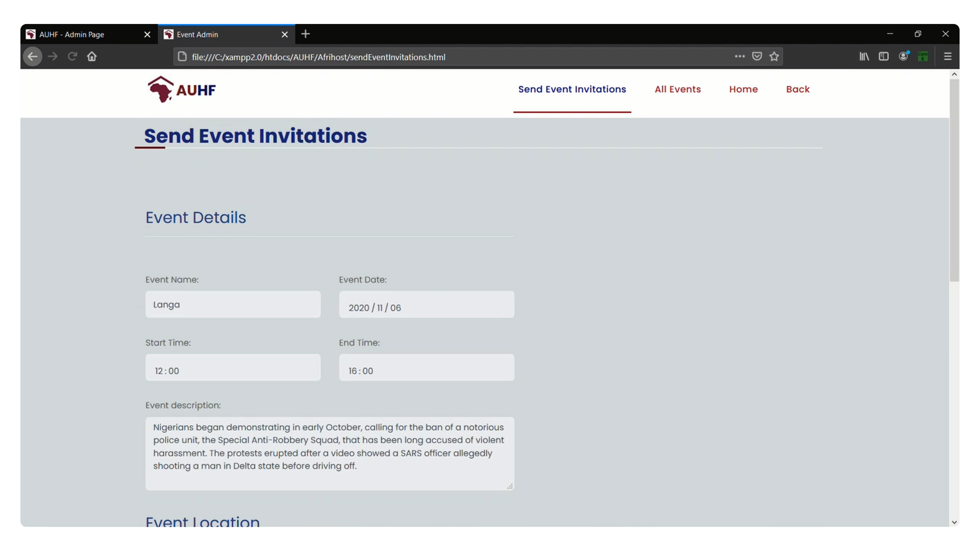Viewport: 980px width, 551px height.
Task: Click the Start Time: label
Action: [x=168, y=343]
